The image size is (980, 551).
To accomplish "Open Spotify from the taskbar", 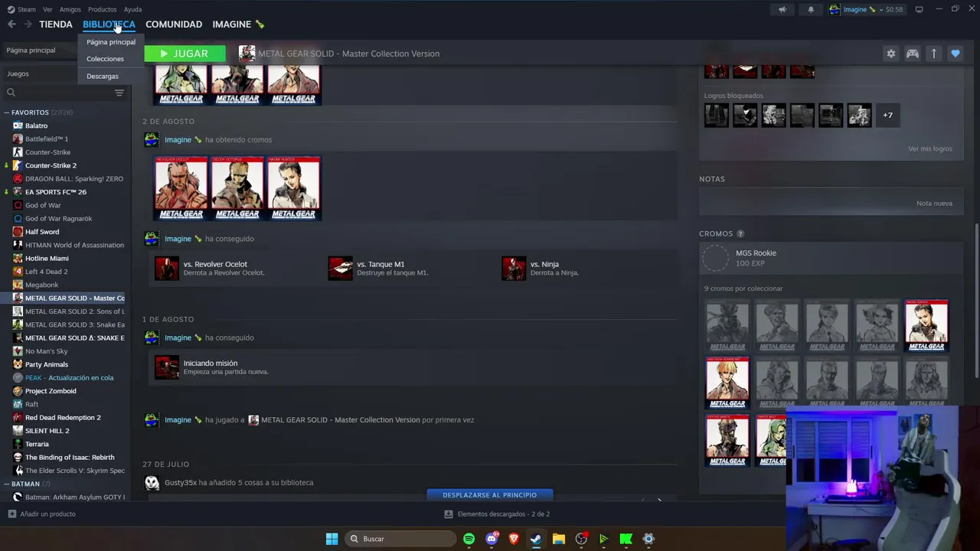I will click(469, 539).
